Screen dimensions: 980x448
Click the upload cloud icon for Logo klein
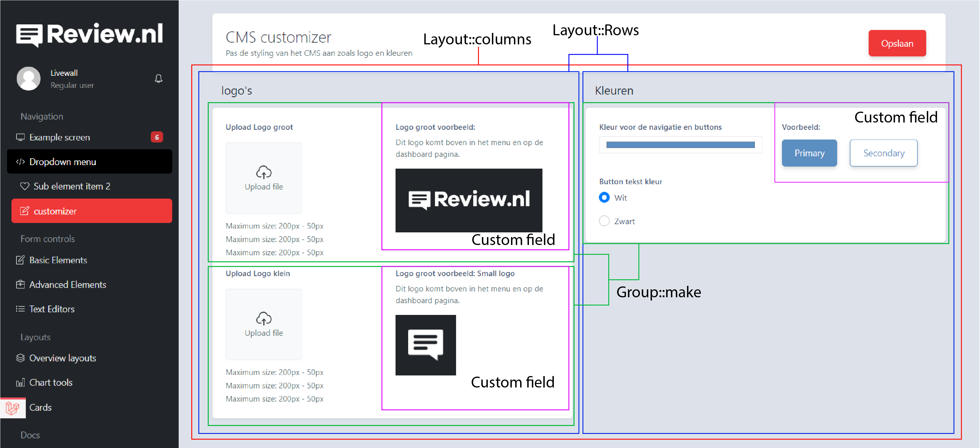click(264, 318)
